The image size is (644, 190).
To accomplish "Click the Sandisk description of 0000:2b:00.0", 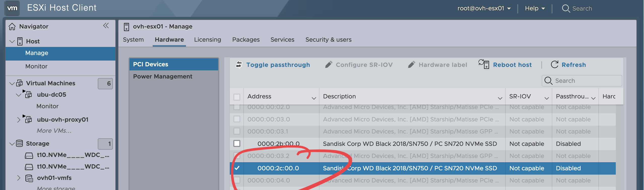I will 410,144.
